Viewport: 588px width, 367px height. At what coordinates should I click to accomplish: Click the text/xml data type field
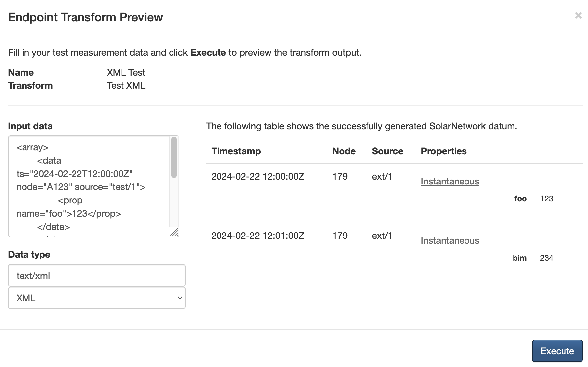point(97,275)
